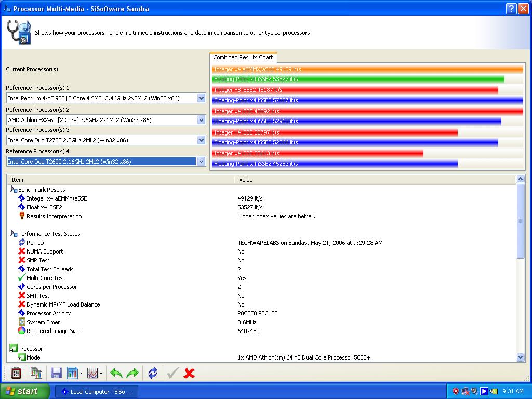532x399 pixels.
Task: Click the Float x4 iSSE2 row icon
Action: (x=22, y=207)
